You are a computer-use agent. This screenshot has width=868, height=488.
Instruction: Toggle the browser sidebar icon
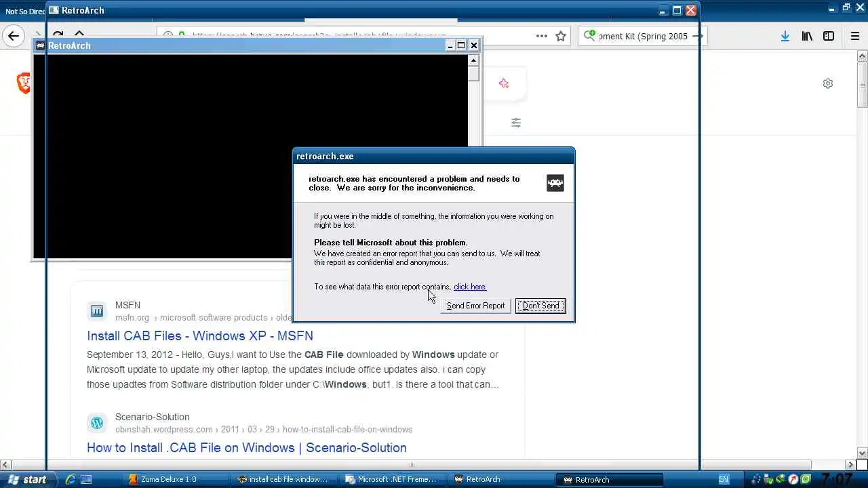(x=829, y=37)
